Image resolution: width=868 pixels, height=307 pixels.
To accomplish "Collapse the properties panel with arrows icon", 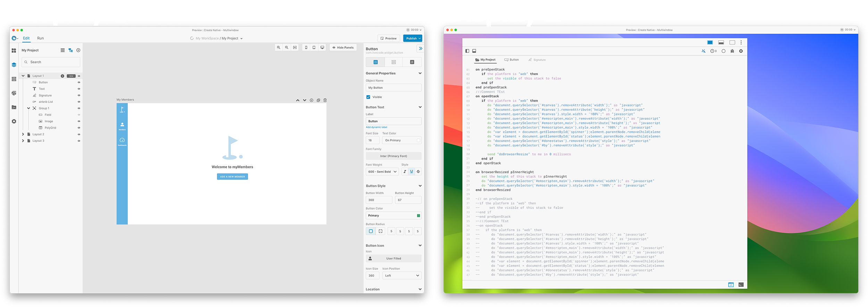I will click(420, 49).
